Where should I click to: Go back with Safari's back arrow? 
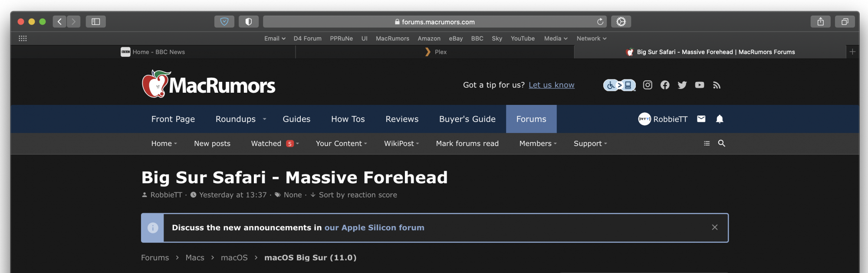click(59, 22)
